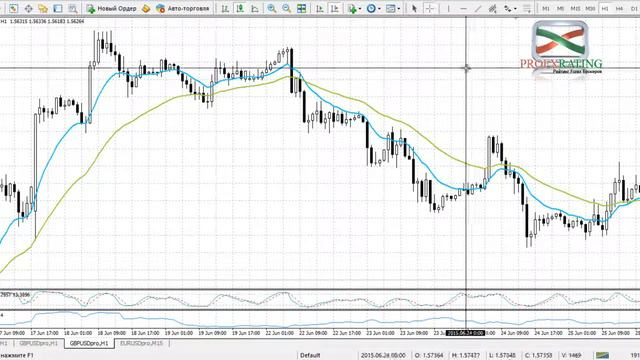This screenshot has width=640, height=360.
Task: Click Zoom Out magnifier icon
Action: click(x=287, y=8)
